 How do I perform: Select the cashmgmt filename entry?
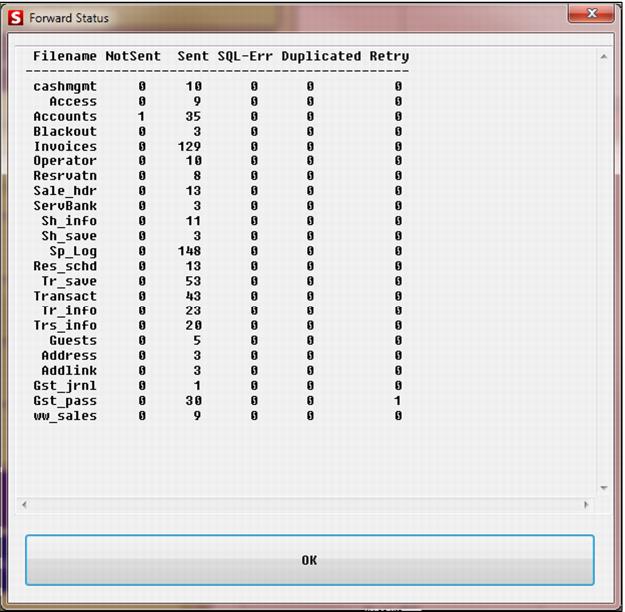[x=65, y=86]
